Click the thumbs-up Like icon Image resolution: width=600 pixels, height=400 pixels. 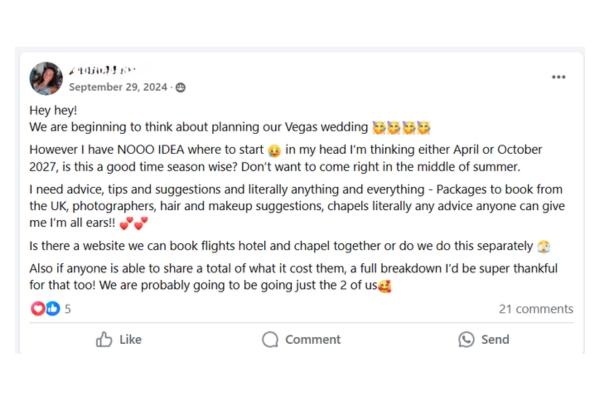tap(104, 340)
